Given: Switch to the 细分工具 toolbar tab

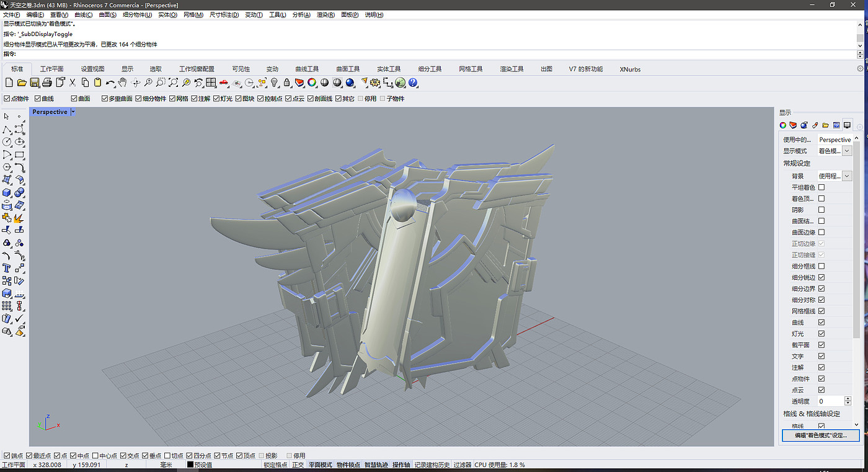Looking at the screenshot, I should coord(430,69).
